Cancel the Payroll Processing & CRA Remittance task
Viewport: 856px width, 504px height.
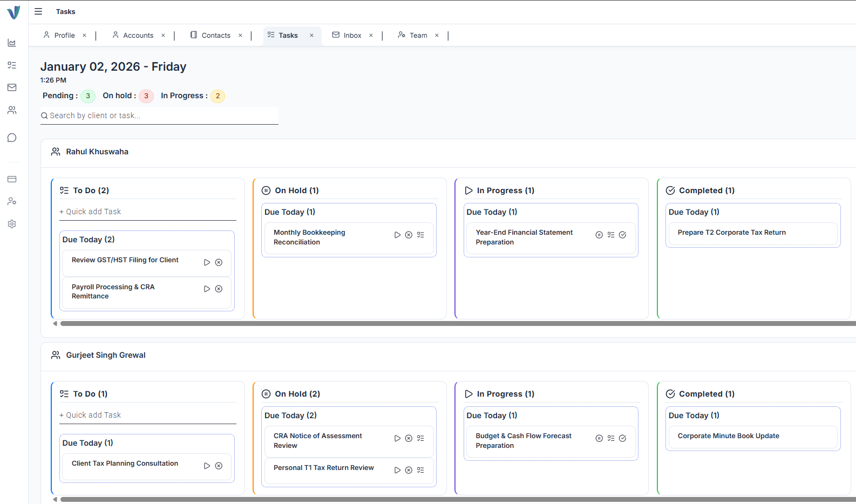tap(219, 289)
